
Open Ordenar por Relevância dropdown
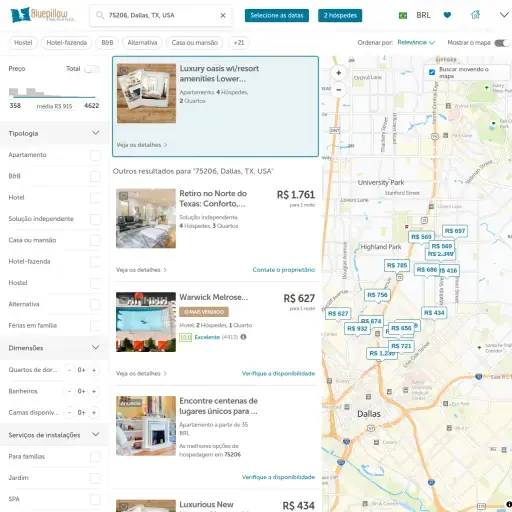click(x=416, y=42)
